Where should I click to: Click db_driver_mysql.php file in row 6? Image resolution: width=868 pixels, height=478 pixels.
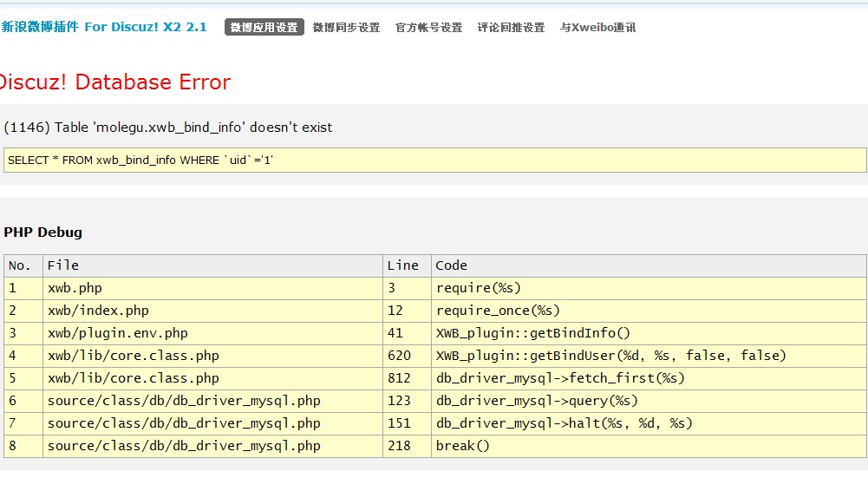click(x=212, y=401)
